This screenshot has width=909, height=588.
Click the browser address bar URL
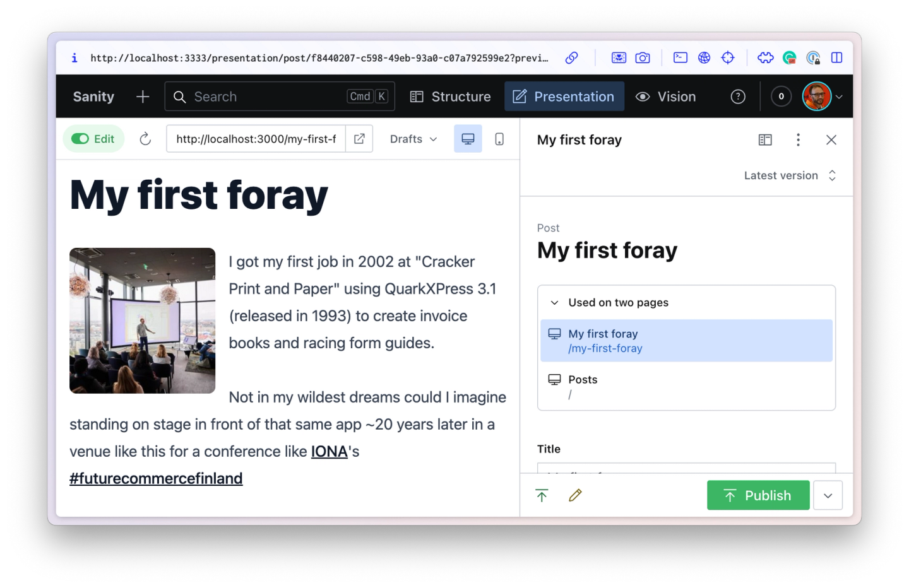pyautogui.click(x=319, y=58)
